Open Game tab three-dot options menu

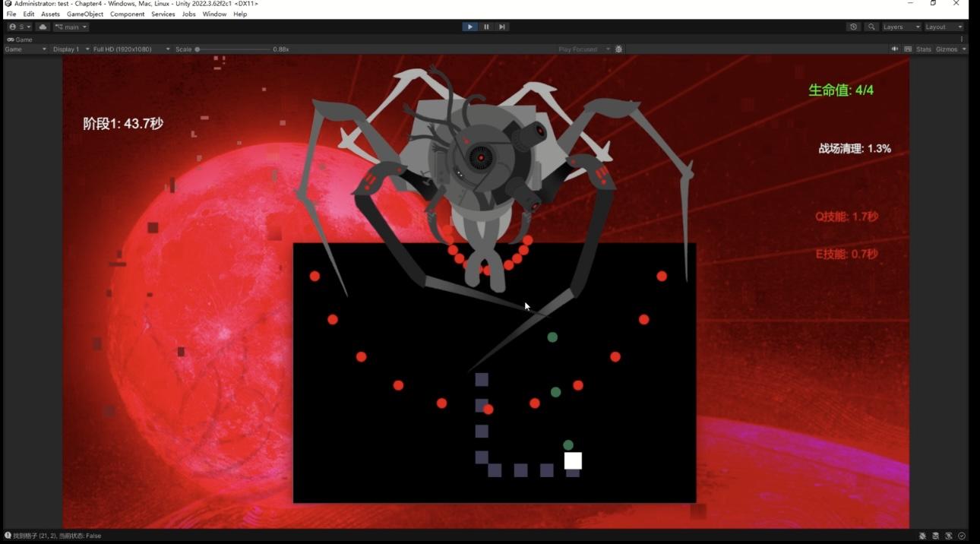(962, 39)
